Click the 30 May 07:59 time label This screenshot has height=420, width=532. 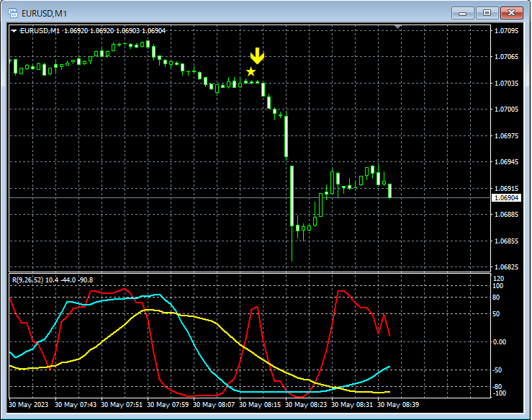pyautogui.click(x=168, y=405)
